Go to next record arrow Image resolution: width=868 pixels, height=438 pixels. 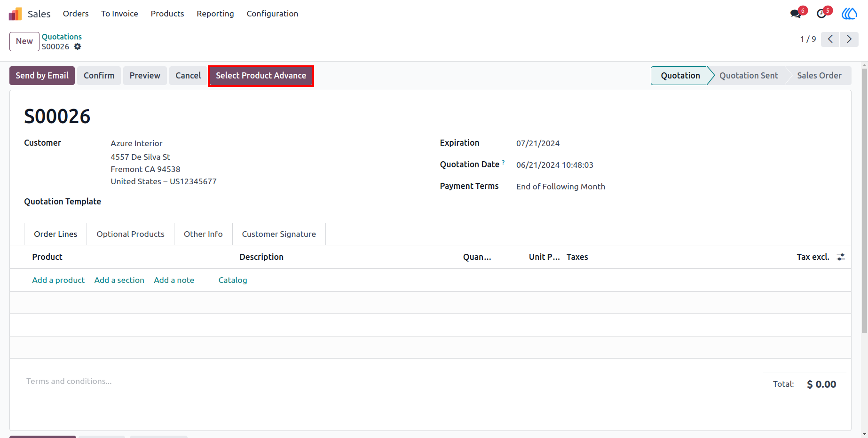[849, 39]
